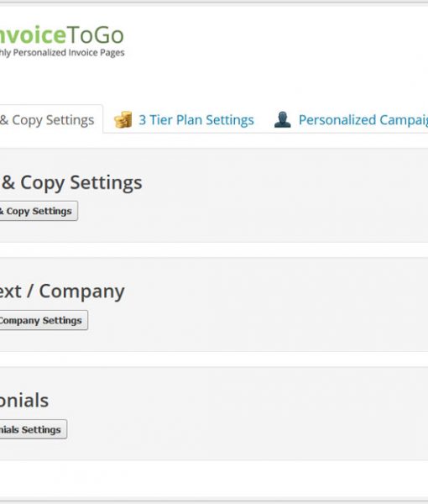Click the green 'nvoice' part of logo
Viewport: 428px width, 504px height.
[33, 35]
